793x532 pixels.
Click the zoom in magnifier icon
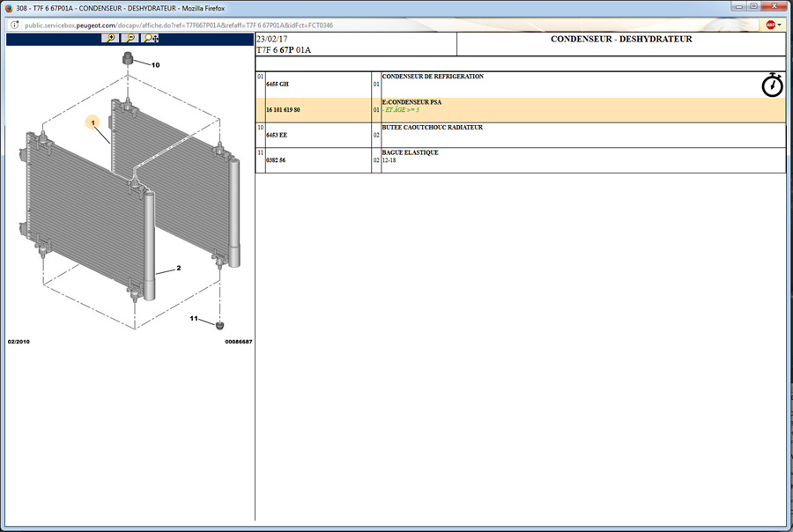click(x=109, y=39)
